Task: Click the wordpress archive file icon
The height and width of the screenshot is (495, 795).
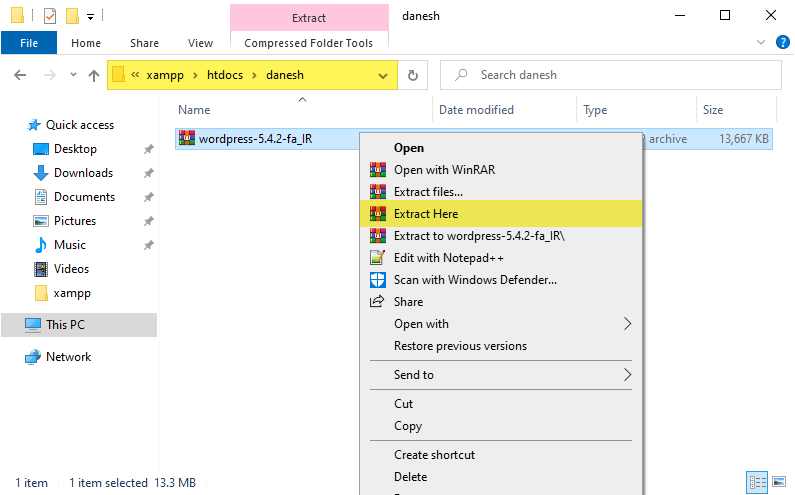Action: click(187, 138)
